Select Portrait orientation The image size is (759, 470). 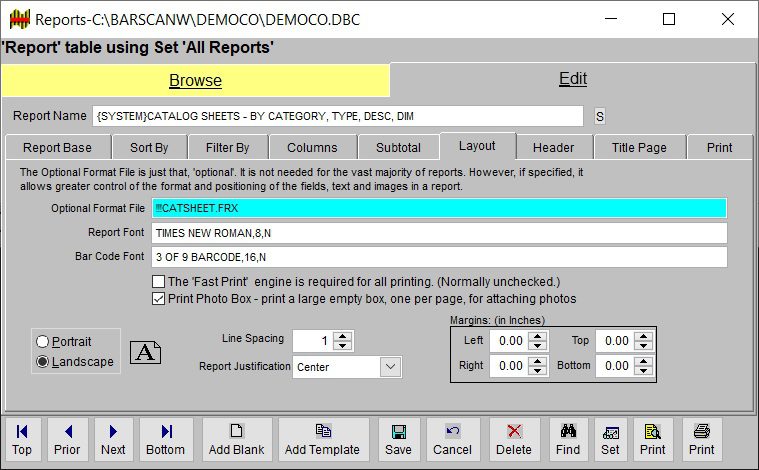43,342
